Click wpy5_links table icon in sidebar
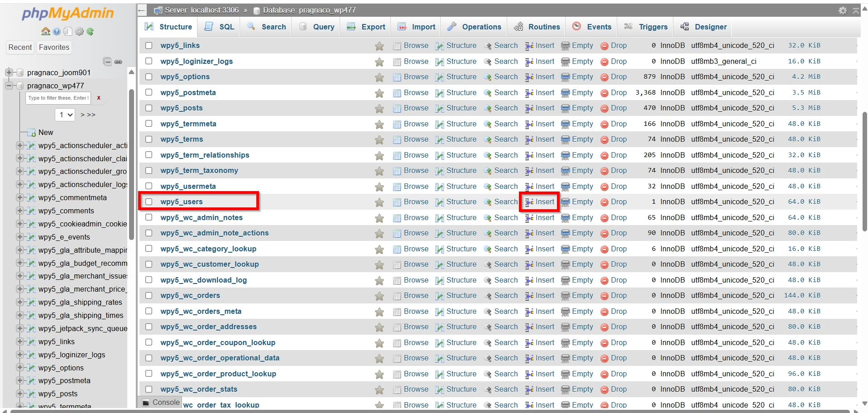 [31, 341]
